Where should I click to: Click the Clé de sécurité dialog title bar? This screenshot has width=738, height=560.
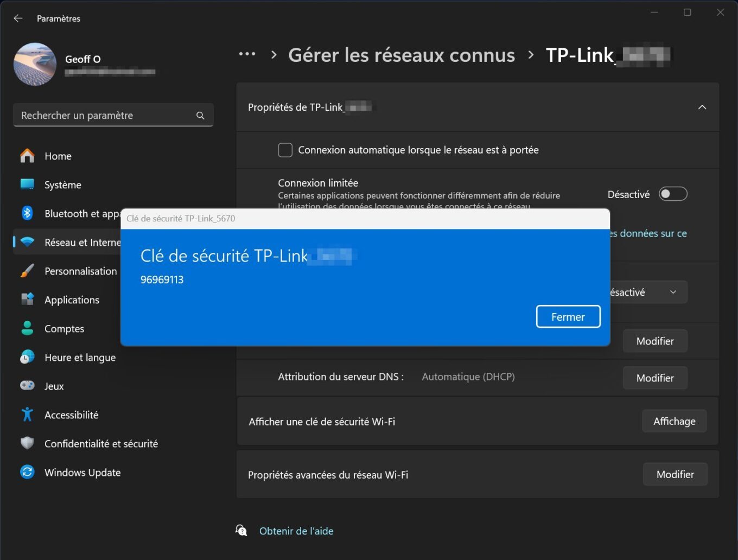click(x=365, y=219)
